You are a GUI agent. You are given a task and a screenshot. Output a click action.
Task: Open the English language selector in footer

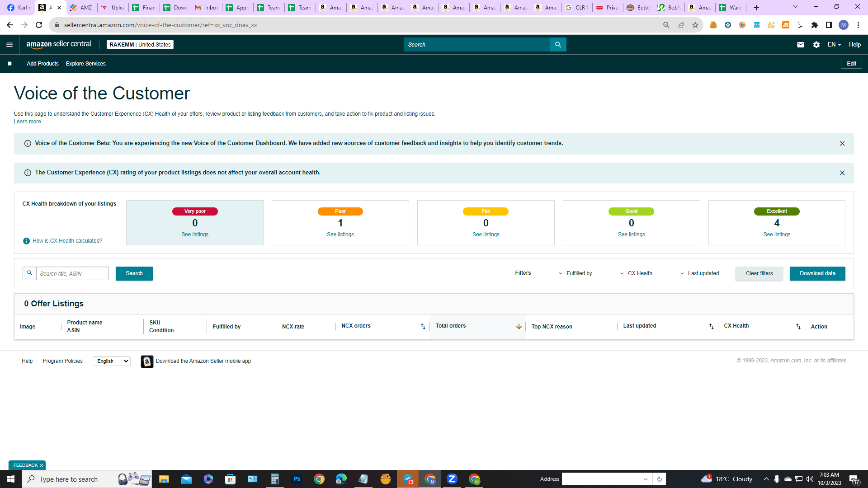[x=112, y=361]
